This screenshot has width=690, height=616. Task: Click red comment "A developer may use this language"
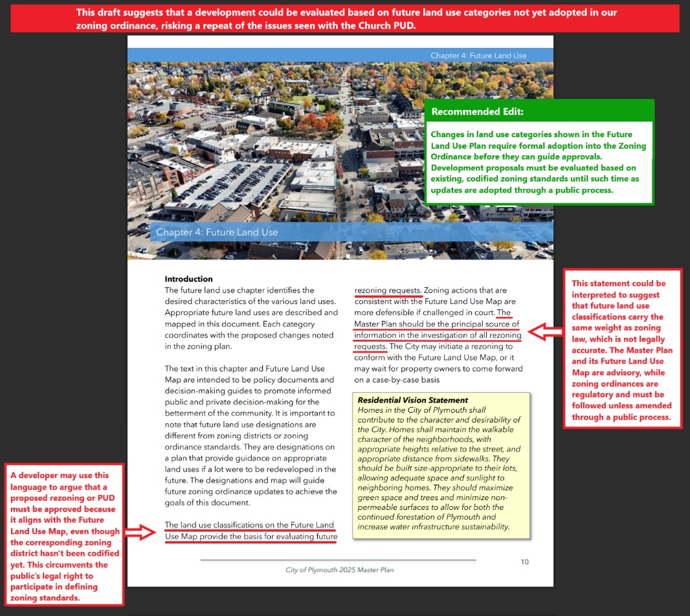pos(65,536)
